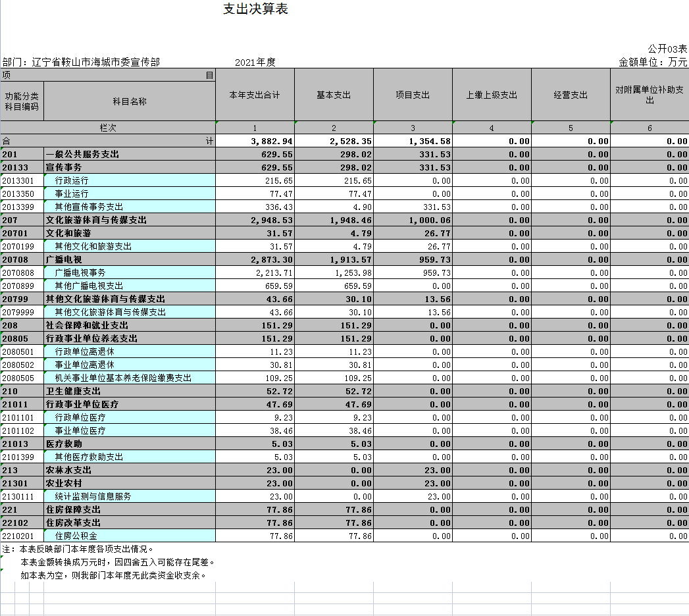Click the 其他广播电视支出 cell
Image resolution: width=689 pixels, height=616 pixels.
click(130, 286)
